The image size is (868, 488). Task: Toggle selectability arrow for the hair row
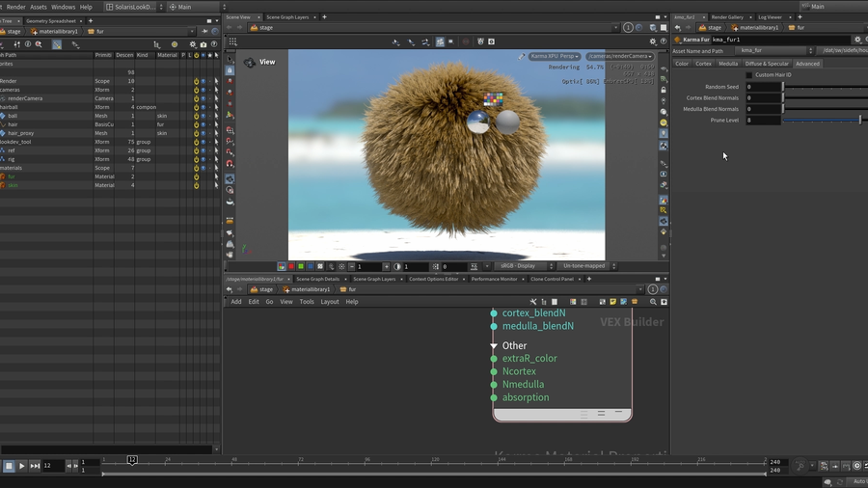click(x=216, y=124)
